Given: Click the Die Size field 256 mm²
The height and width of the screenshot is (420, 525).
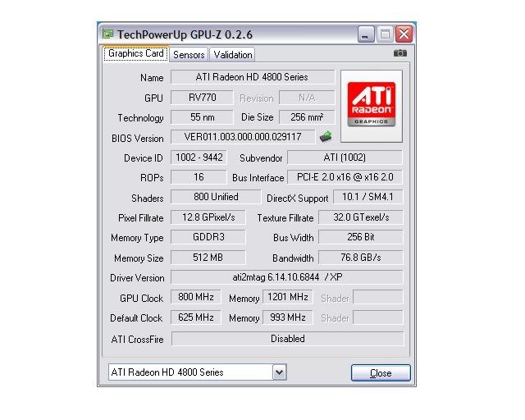Looking at the screenshot, I should [307, 117].
